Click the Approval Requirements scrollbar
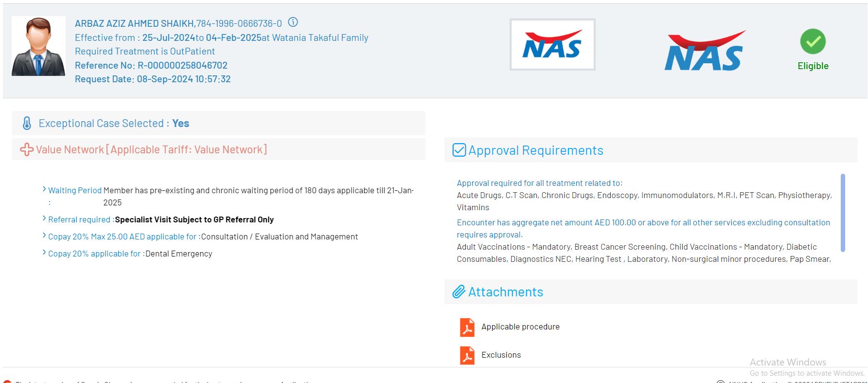This screenshot has height=383, width=868. pyautogui.click(x=843, y=213)
